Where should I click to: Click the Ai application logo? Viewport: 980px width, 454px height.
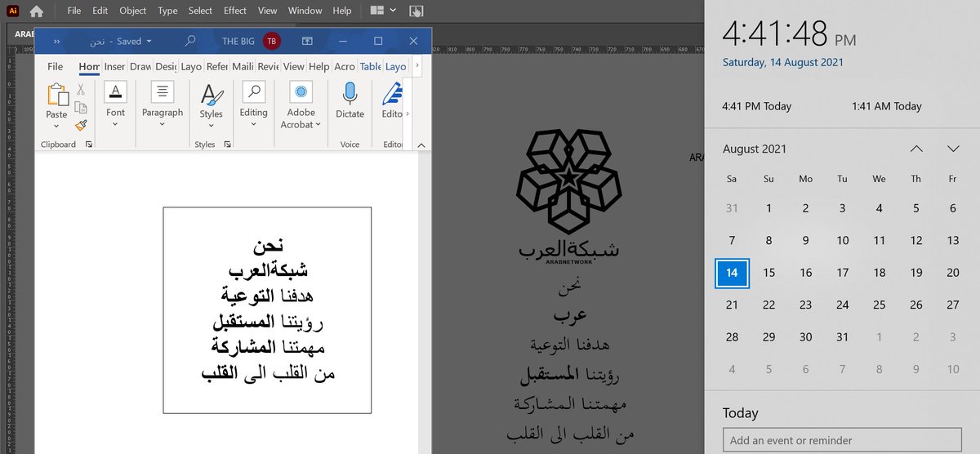[x=12, y=11]
